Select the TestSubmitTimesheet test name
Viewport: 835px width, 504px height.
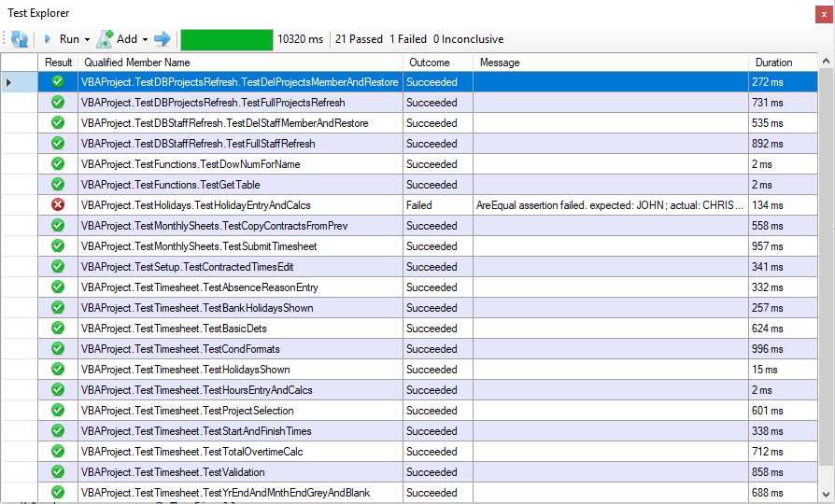click(199, 246)
